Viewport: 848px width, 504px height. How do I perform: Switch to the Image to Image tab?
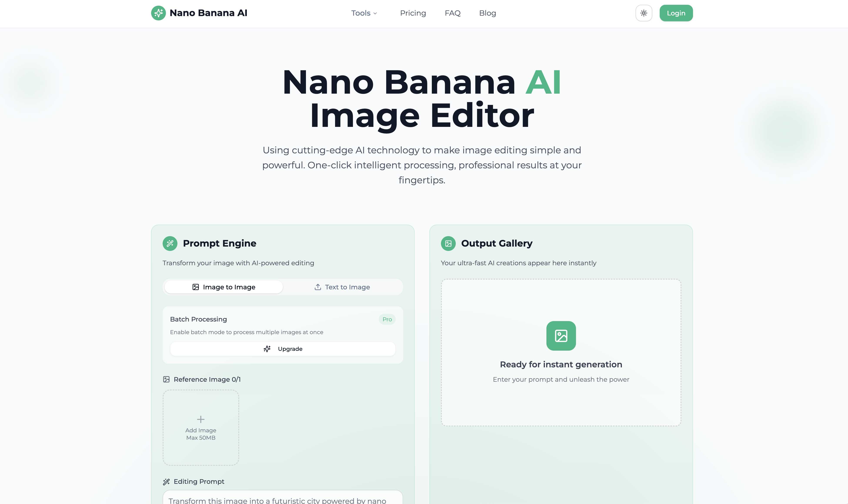224,287
